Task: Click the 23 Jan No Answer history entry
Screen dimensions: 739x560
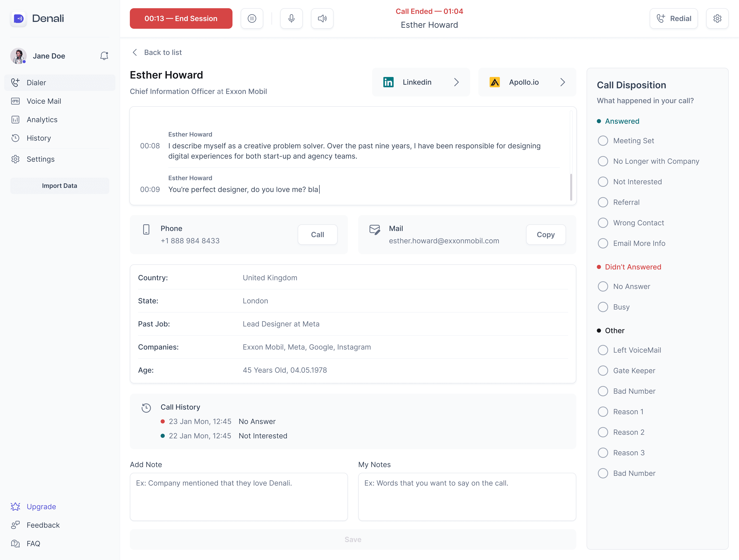Action: [x=218, y=422]
